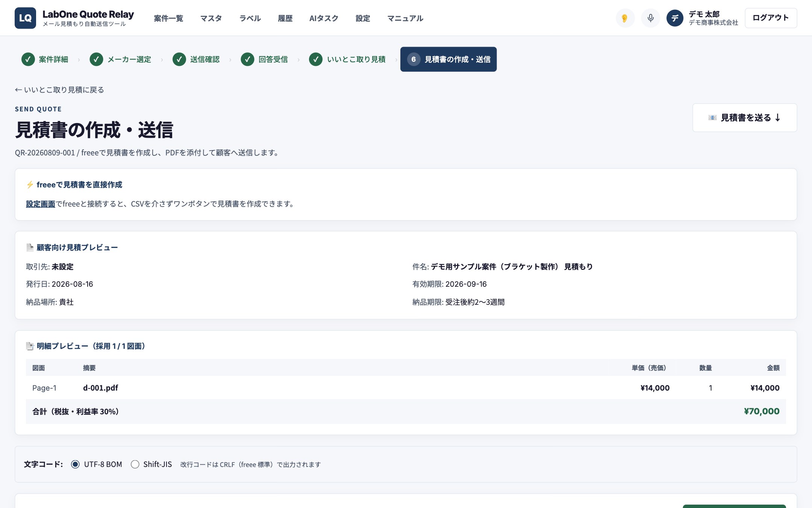Click the Page-1 drawing cell
Viewport: 812px width, 508px height.
coord(44,388)
